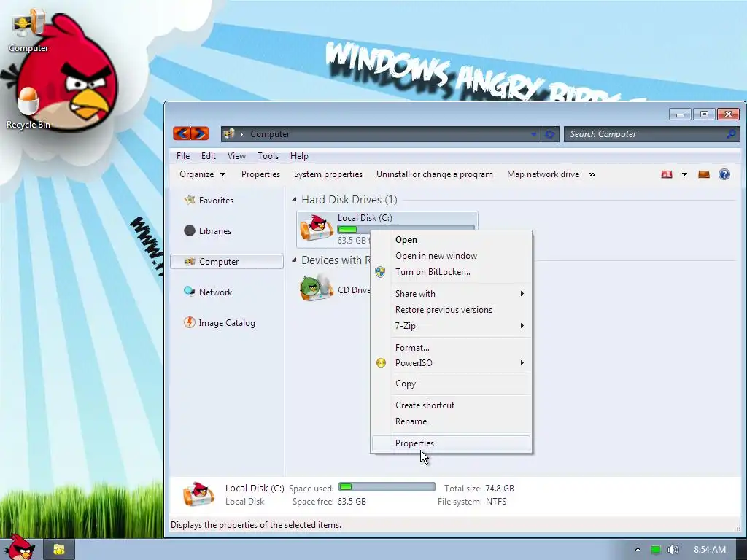Choose Copy in the context menu
This screenshot has height=560, width=747.
tap(451, 384)
